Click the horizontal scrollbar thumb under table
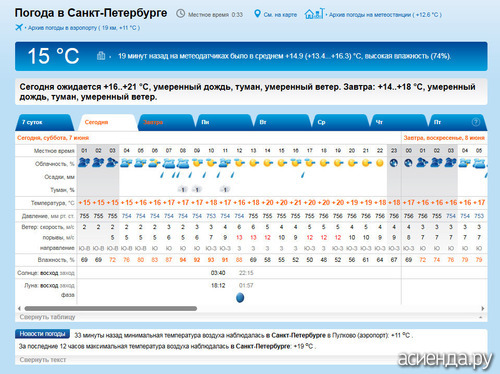Viewport: 500px width, 374px height. (111, 309)
